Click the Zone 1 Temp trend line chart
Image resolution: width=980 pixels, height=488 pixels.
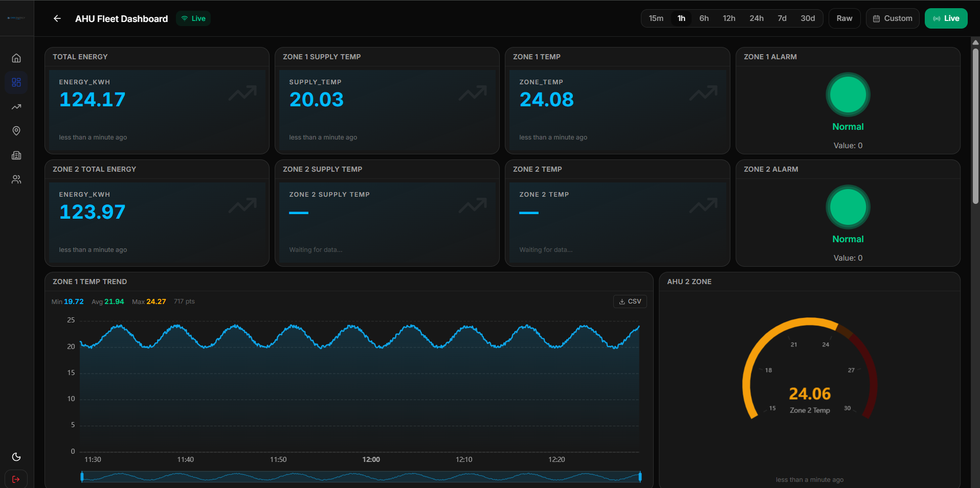(360, 386)
